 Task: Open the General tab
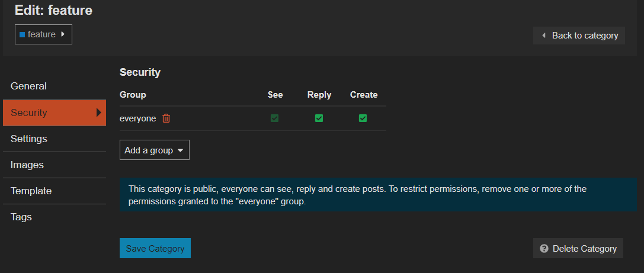pos(55,86)
